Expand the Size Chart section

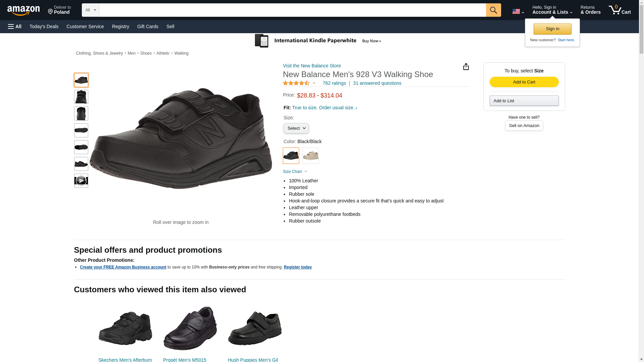pyautogui.click(x=295, y=172)
